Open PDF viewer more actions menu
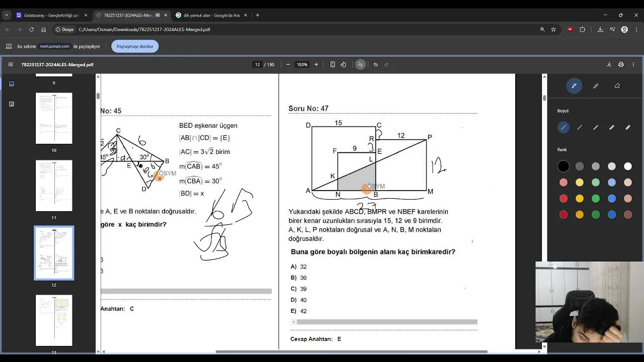The image size is (644, 362). point(633,64)
